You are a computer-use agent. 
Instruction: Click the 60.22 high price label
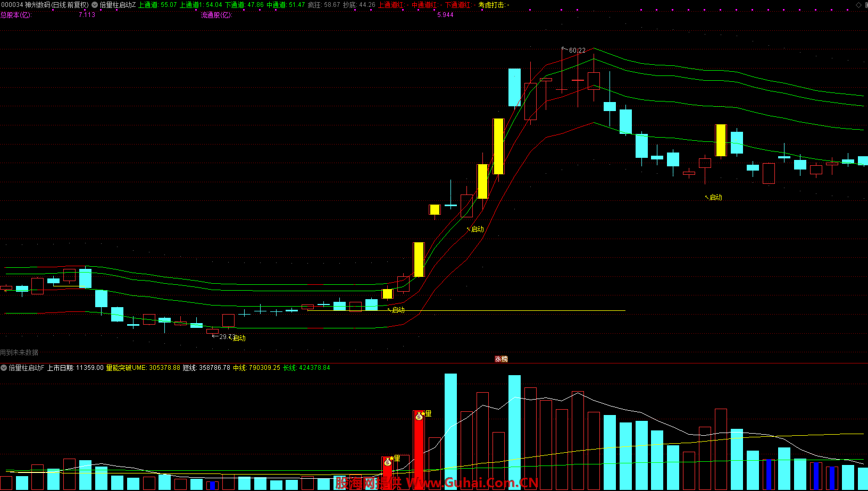tap(577, 50)
